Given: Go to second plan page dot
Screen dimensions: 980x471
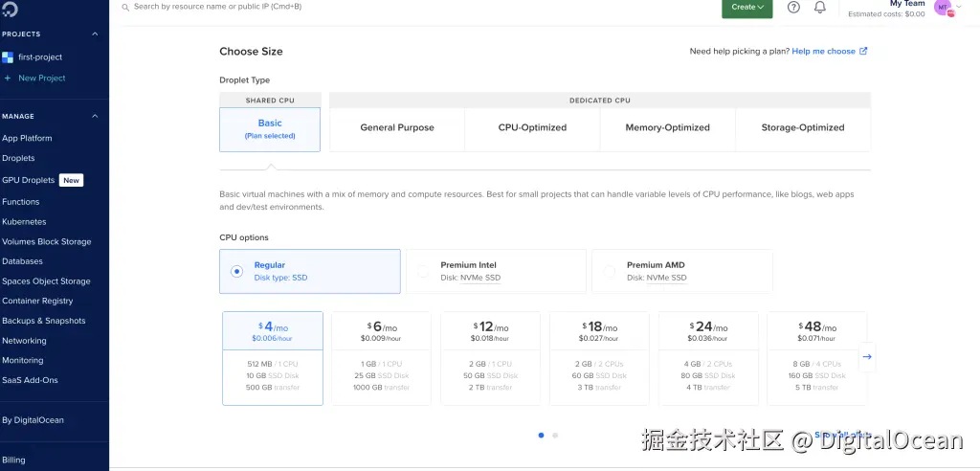Looking at the screenshot, I should [x=555, y=436].
